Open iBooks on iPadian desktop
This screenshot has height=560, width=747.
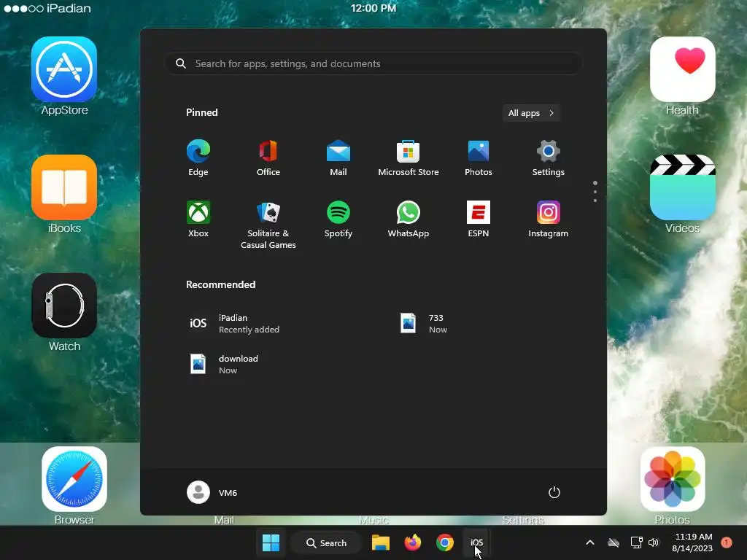pos(64,194)
